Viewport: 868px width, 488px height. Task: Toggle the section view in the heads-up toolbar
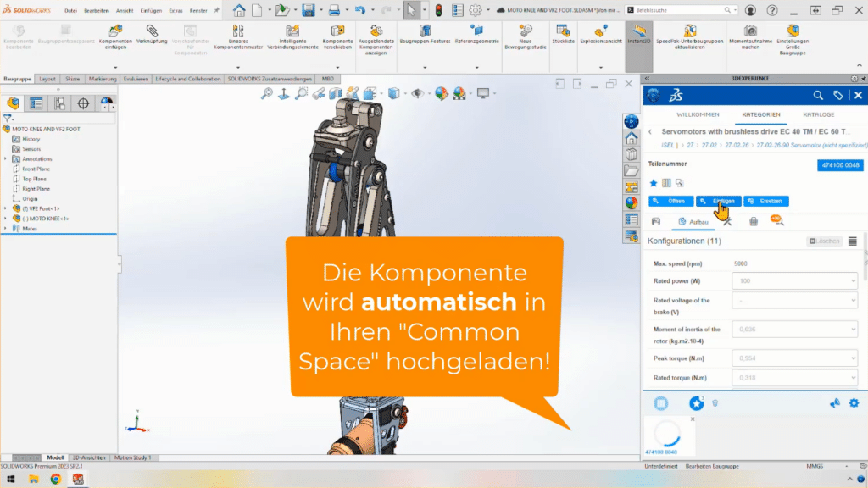335,93
